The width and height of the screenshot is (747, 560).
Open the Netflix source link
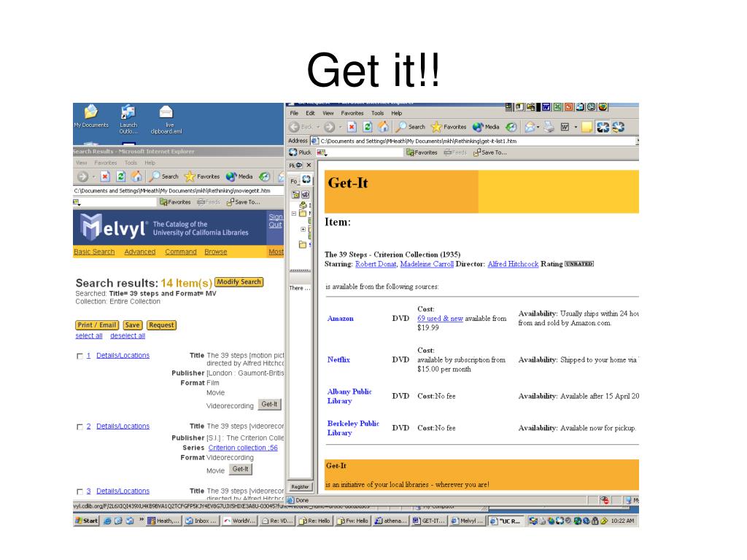point(338,360)
